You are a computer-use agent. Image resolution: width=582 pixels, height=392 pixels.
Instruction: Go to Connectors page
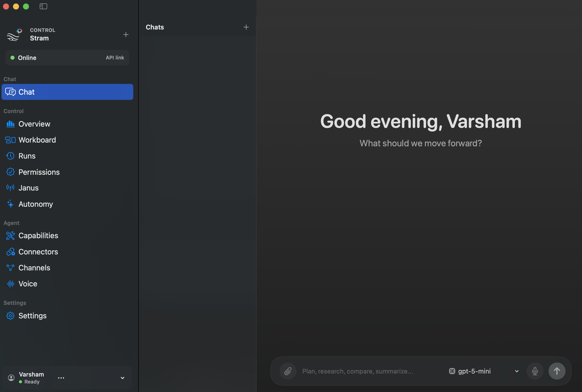(x=67, y=252)
